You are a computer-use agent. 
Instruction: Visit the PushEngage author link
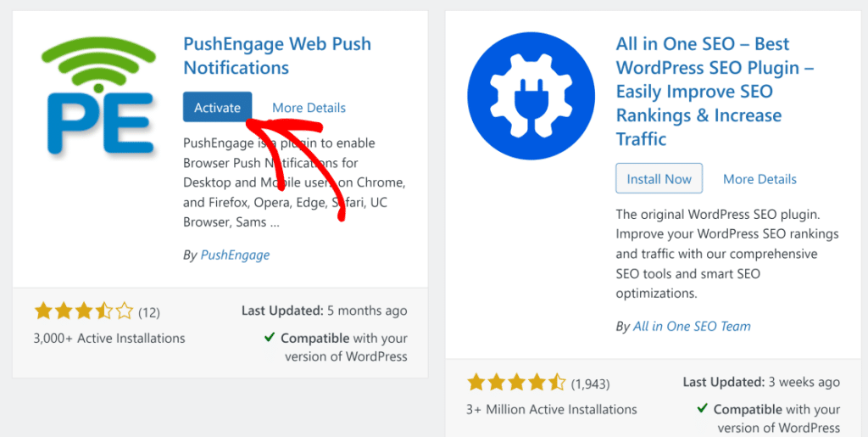tap(235, 255)
